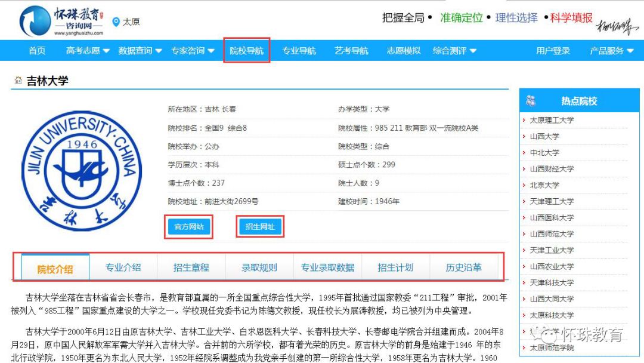Switch to the 录取规则 tab
644x363 pixels.
click(259, 267)
